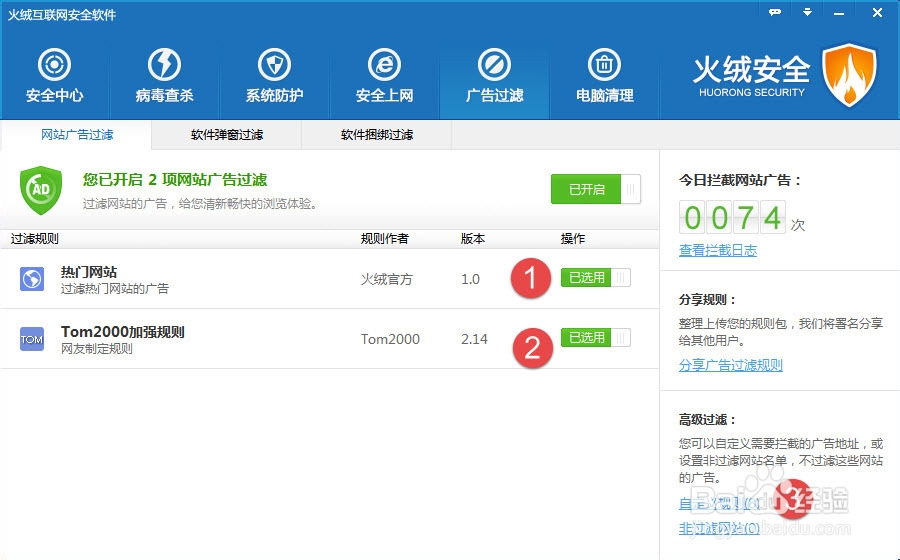Toggle 已选用 switch for 热门网站 rule
Image resolution: width=900 pixels, height=560 pixels.
coord(596,278)
